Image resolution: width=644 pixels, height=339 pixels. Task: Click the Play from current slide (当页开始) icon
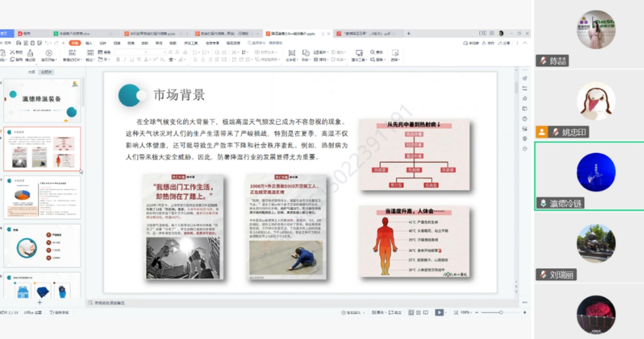coord(49,53)
